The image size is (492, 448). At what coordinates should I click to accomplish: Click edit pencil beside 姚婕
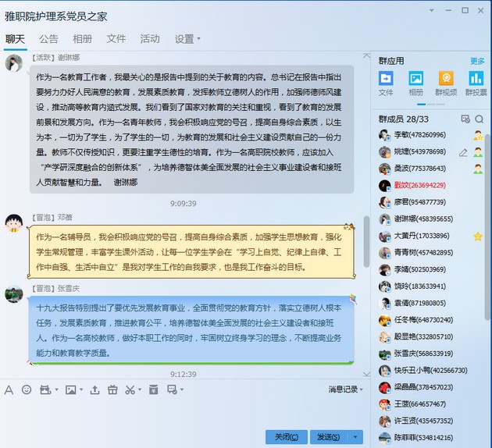(463, 151)
